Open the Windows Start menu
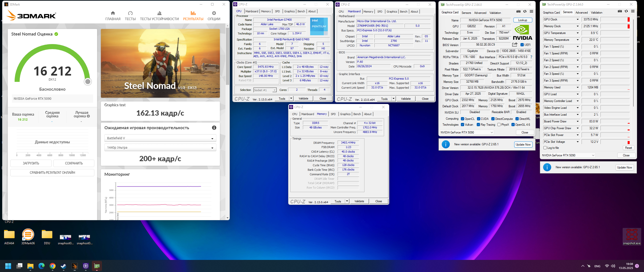The image size is (644, 272). pos(8,266)
